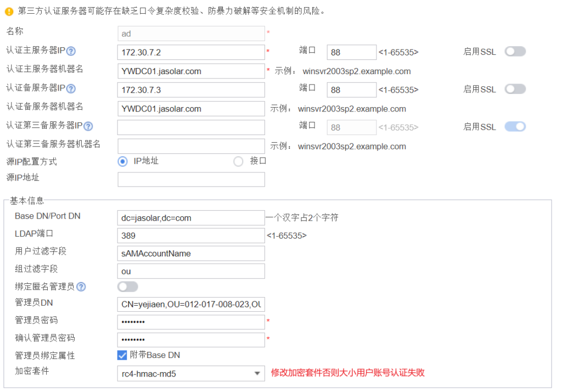
Task: Click the primary server IP field 172.30.7.2
Action: point(191,53)
